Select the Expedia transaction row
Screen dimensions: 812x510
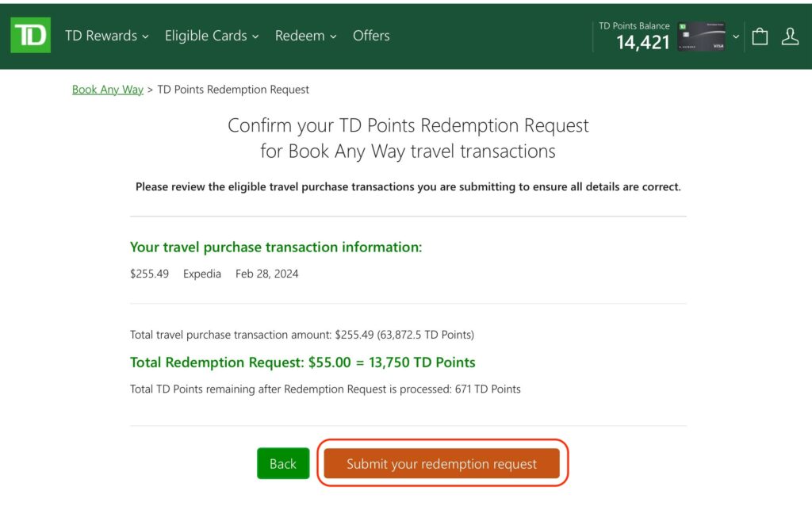pyautogui.click(x=214, y=274)
